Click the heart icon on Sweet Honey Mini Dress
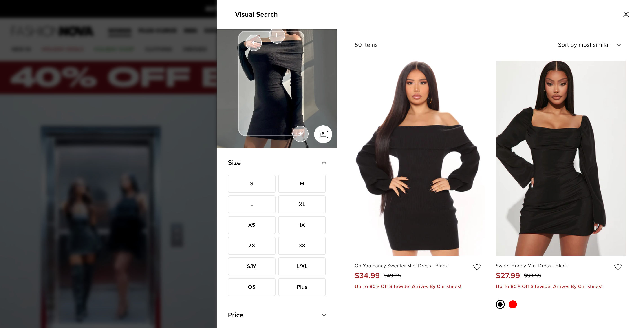The width and height of the screenshot is (644, 328). tap(618, 267)
